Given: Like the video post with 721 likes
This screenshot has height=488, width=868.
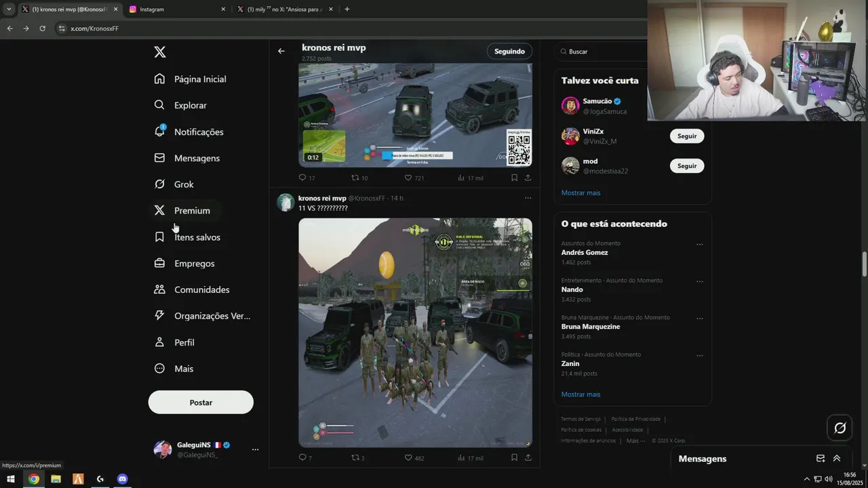Looking at the screenshot, I should [408, 178].
